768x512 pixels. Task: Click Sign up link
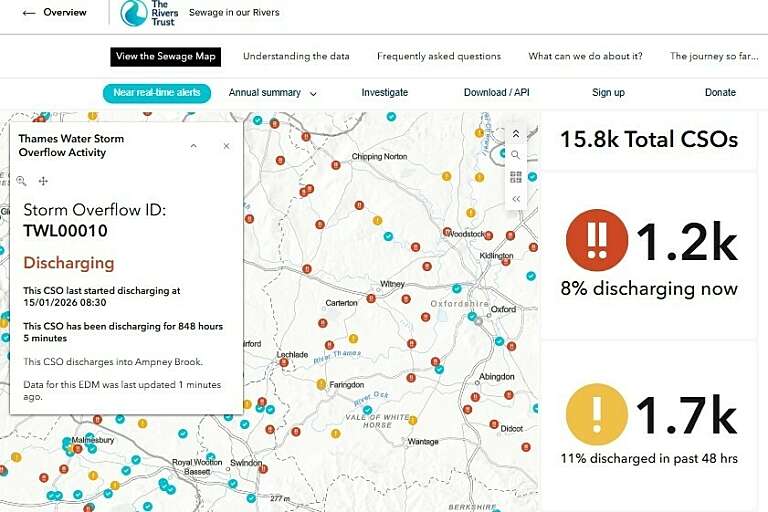pyautogui.click(x=608, y=93)
